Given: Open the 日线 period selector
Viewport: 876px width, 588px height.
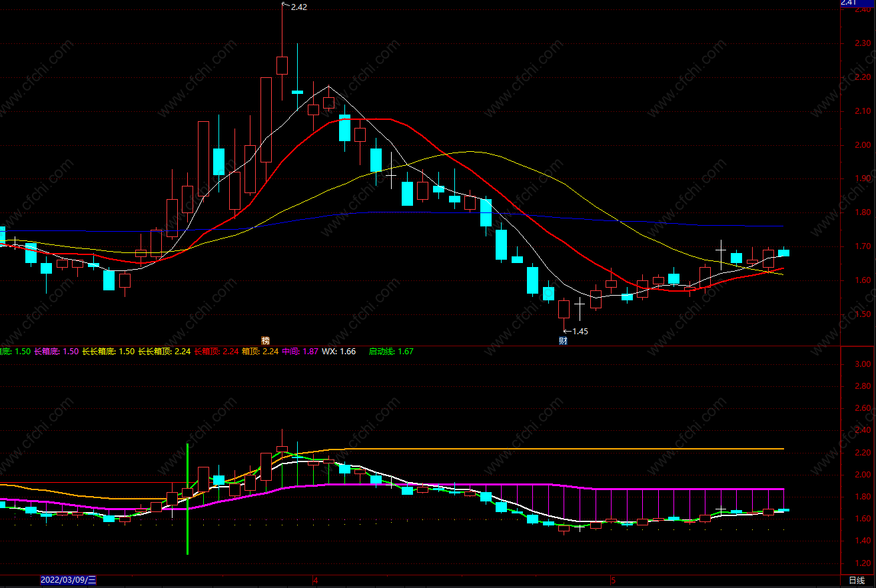Looking at the screenshot, I should pos(857,581).
